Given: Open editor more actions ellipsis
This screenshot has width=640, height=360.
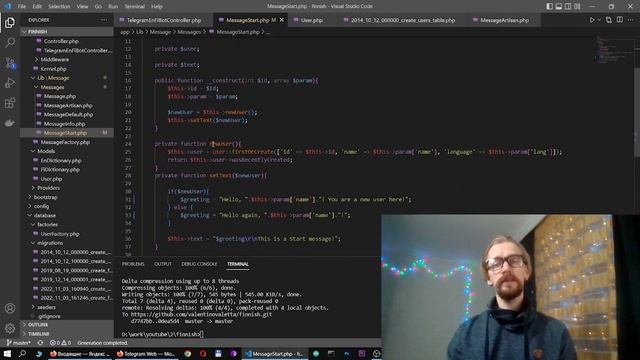Looking at the screenshot, I should coord(631,20).
